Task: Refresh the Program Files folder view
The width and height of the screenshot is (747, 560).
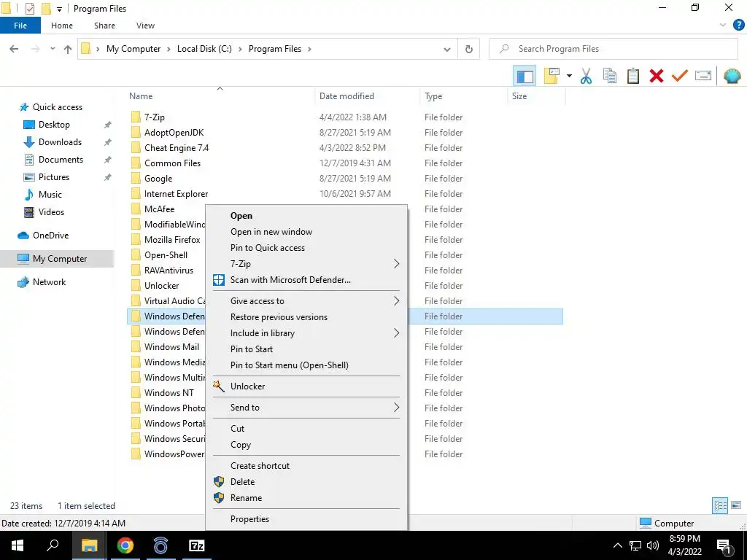Action: 469,49
